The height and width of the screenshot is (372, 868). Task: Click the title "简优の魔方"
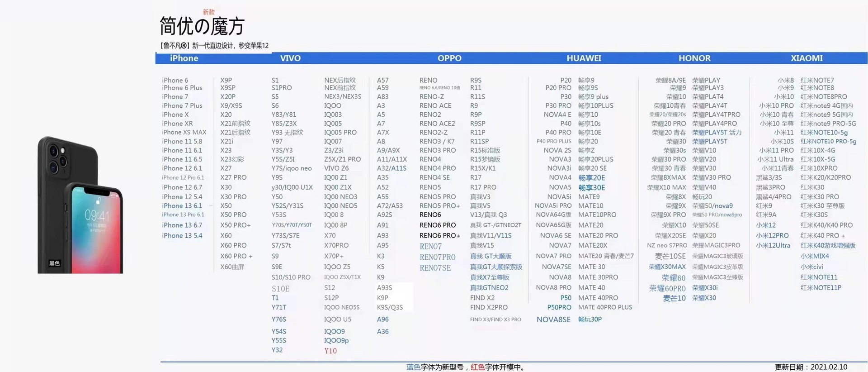click(x=202, y=26)
